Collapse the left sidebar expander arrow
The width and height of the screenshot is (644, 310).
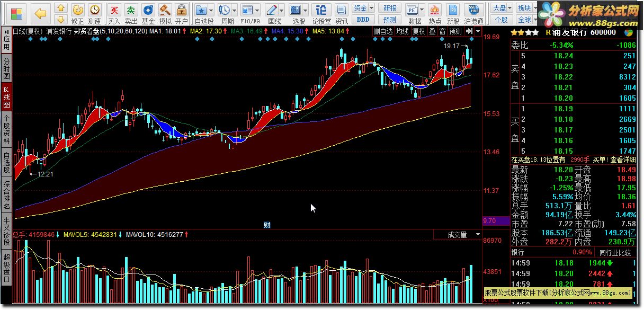point(6,31)
